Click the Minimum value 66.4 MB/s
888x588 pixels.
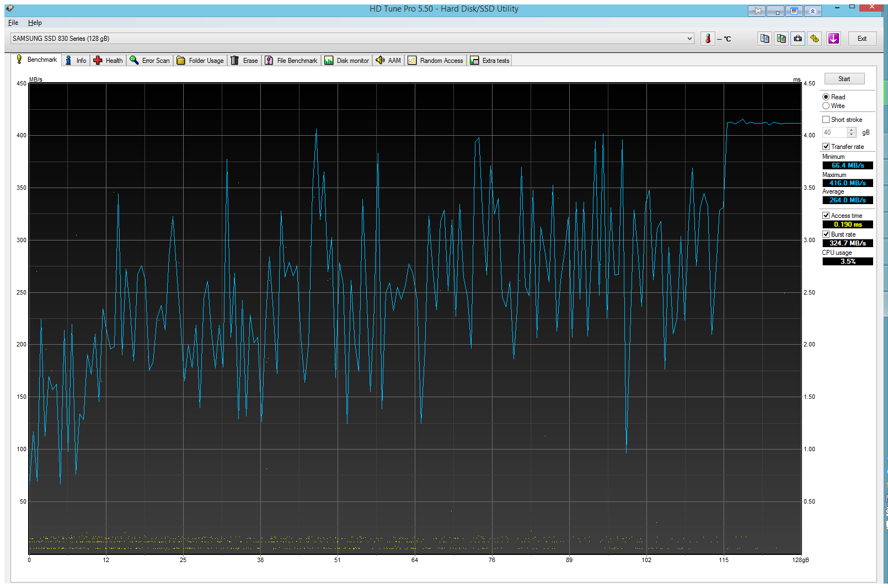pos(847,165)
